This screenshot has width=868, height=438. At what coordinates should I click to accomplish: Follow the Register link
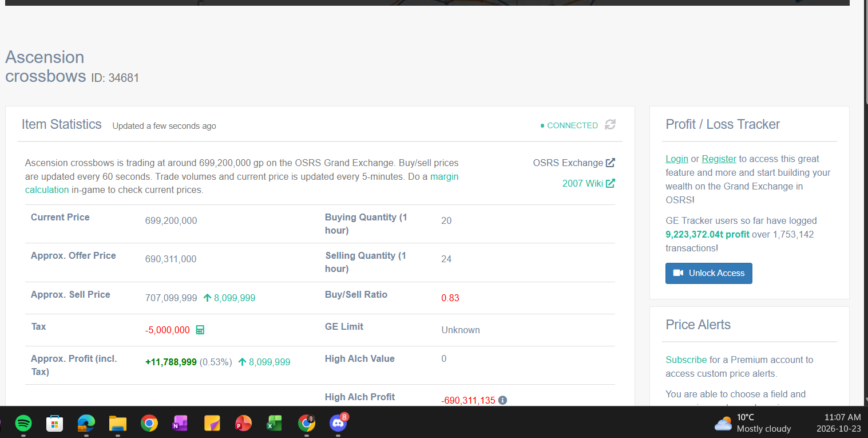click(x=719, y=159)
